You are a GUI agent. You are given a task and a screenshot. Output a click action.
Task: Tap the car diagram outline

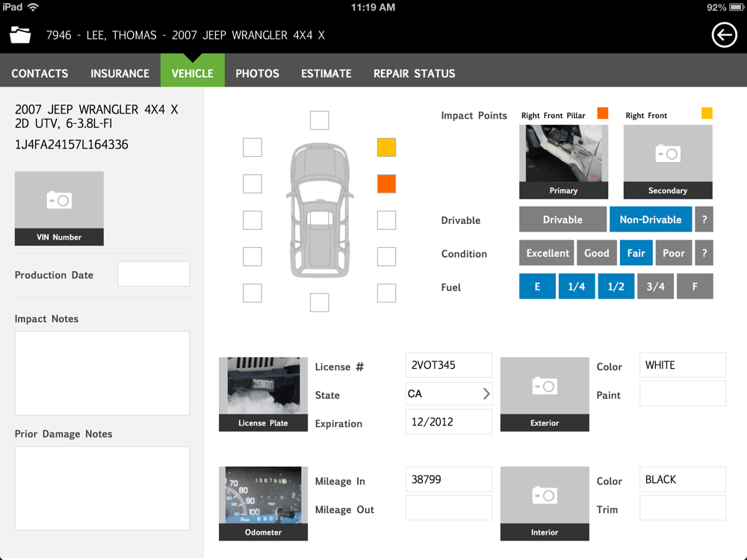pyautogui.click(x=320, y=210)
